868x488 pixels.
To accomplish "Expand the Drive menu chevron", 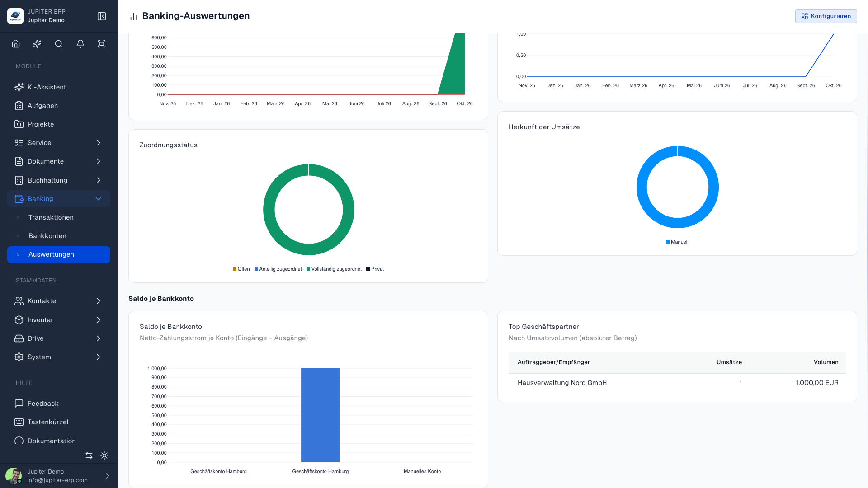I will point(99,338).
